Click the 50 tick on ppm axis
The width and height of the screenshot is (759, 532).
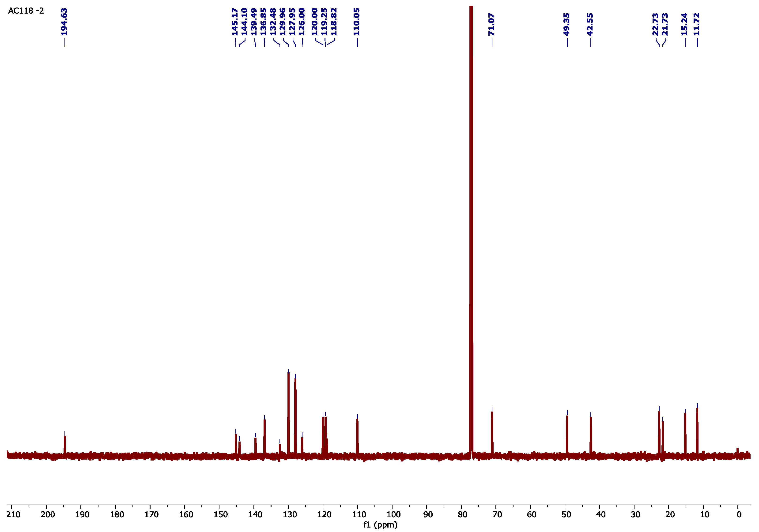point(566,514)
